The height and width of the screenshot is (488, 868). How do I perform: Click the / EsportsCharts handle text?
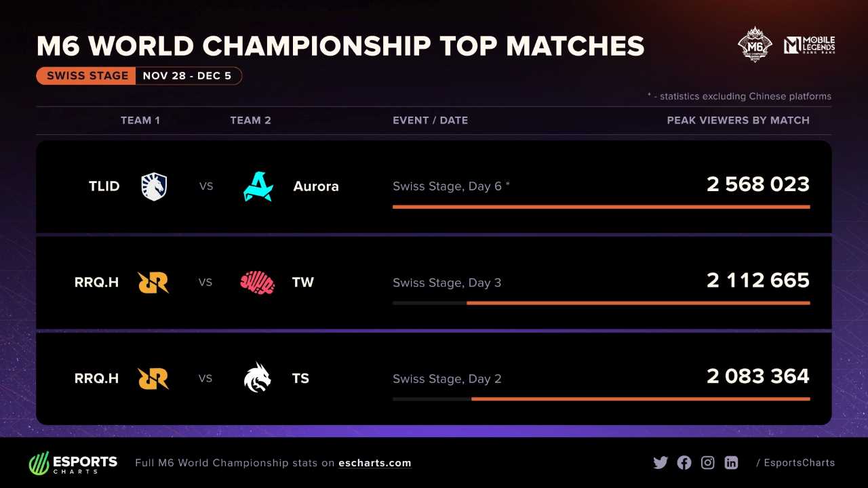click(795, 463)
